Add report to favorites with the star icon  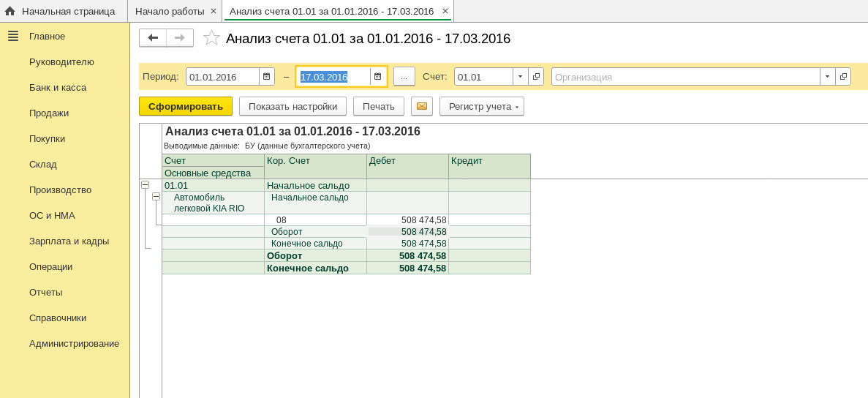211,38
